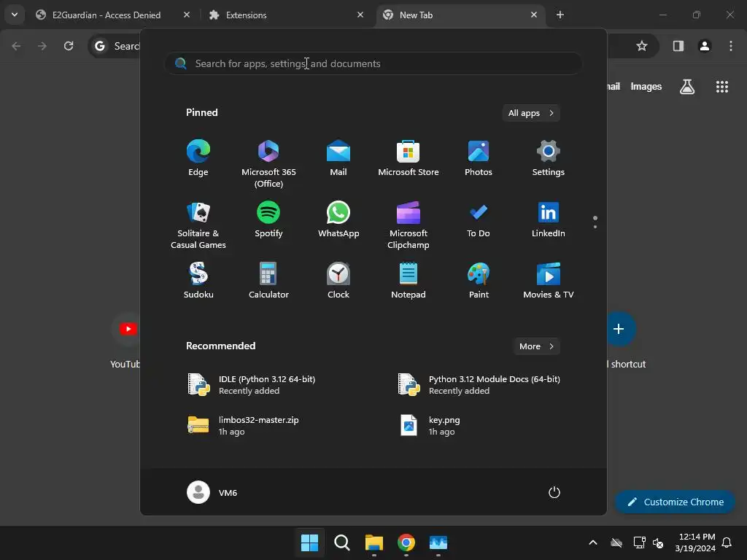Launch the Photos app
This screenshot has height=560, width=747.
click(479, 158)
